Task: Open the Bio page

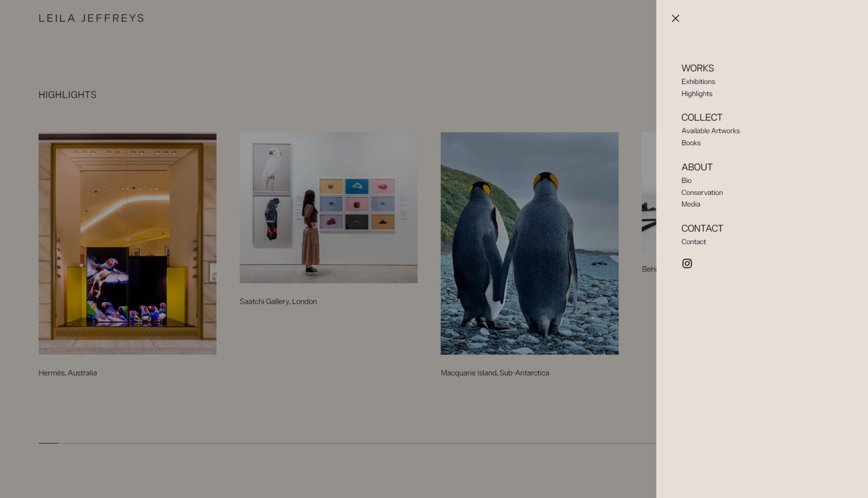Action: tap(686, 181)
